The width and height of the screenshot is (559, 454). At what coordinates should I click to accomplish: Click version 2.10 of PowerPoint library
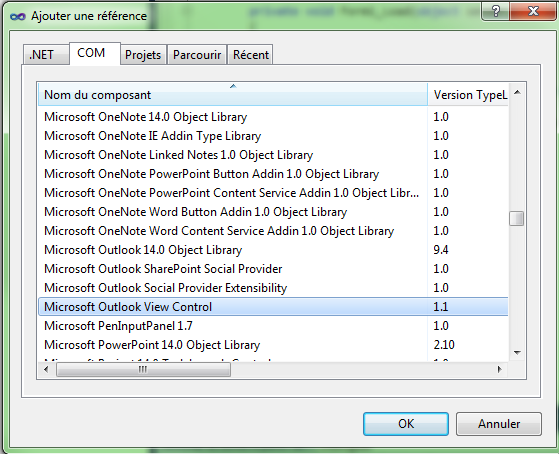[444, 345]
